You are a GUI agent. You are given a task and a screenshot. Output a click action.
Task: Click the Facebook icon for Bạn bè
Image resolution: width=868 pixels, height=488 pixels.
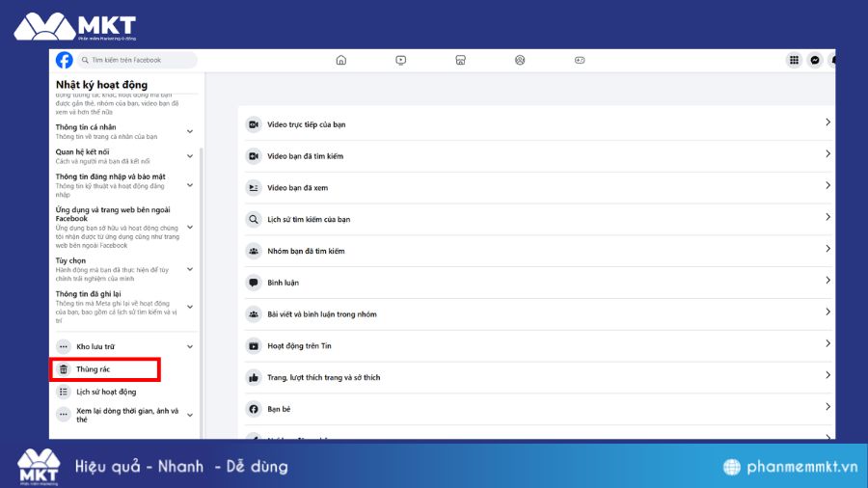click(x=254, y=409)
